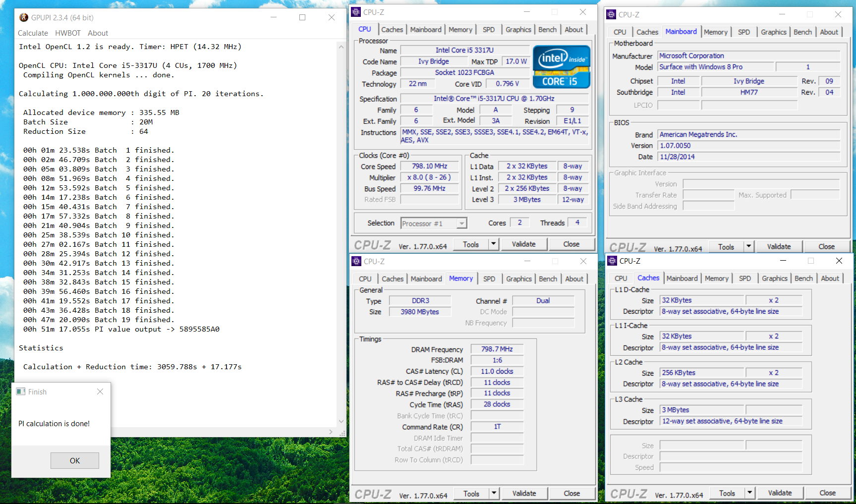Select About tab in the Memory window

[574, 279]
